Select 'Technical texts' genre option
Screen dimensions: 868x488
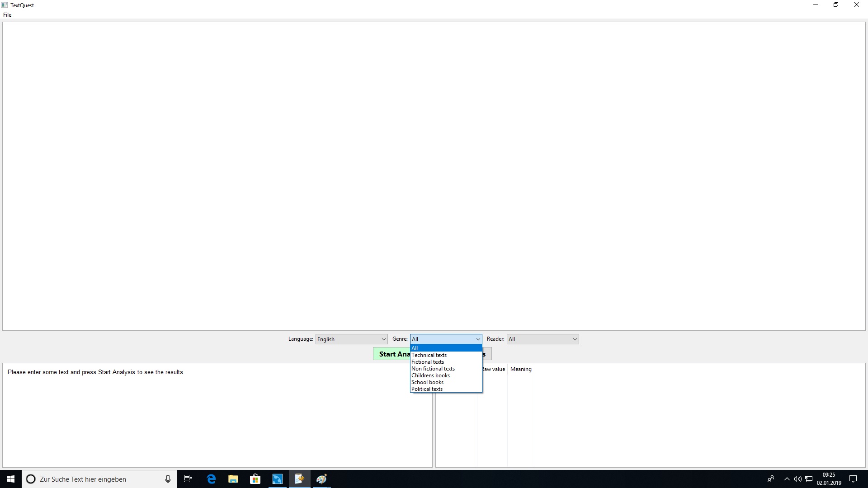click(429, 355)
